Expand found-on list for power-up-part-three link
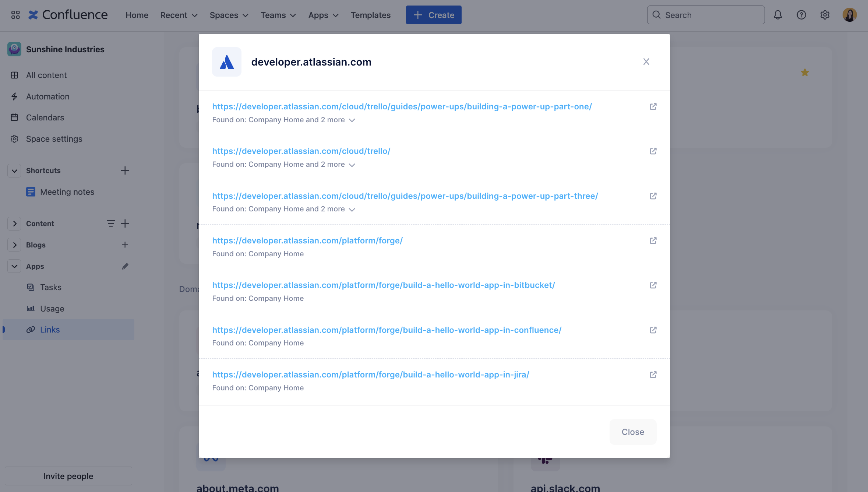 [x=352, y=210]
